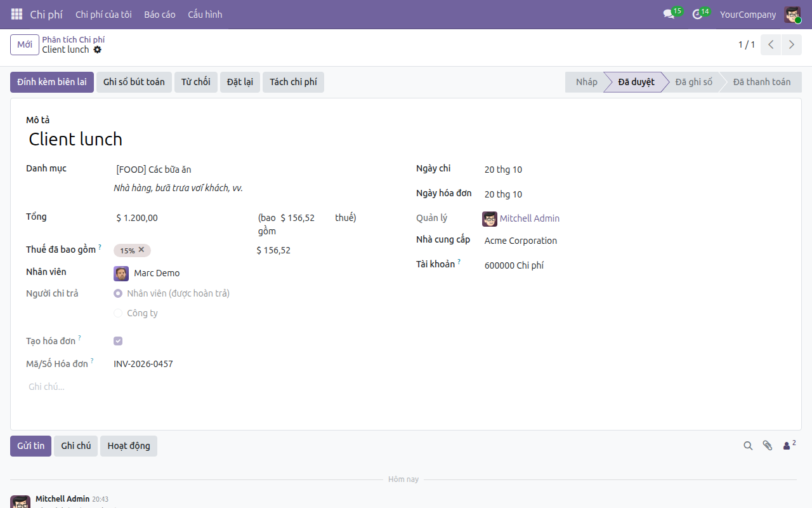Screen dimensions: 812x508
Task: Click the gear icon beside Client lunch
Action: (97, 50)
